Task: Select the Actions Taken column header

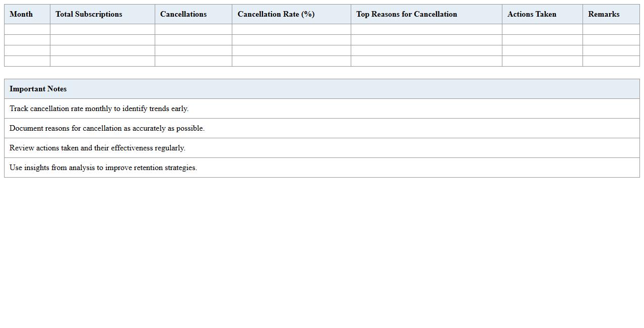Action: point(532,14)
